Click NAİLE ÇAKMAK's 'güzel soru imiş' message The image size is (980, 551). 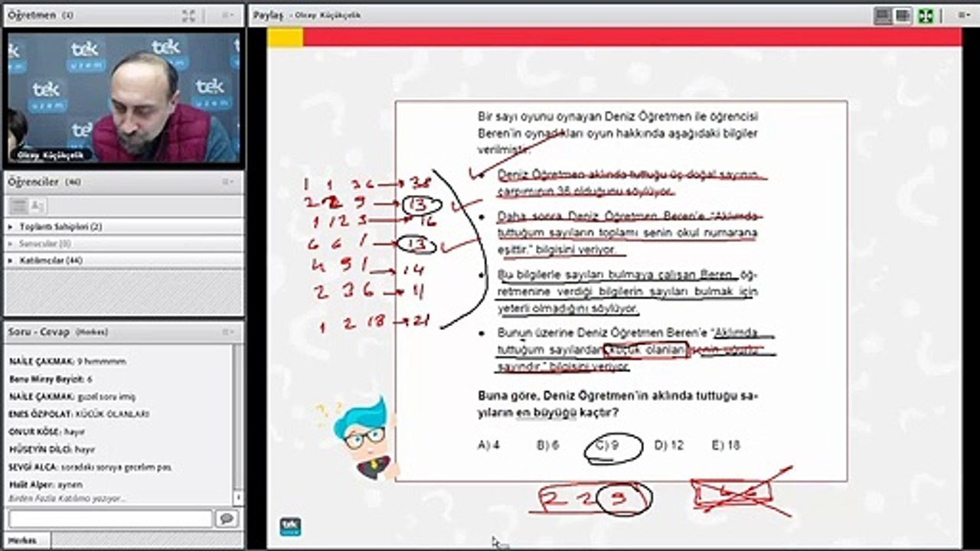72,396
